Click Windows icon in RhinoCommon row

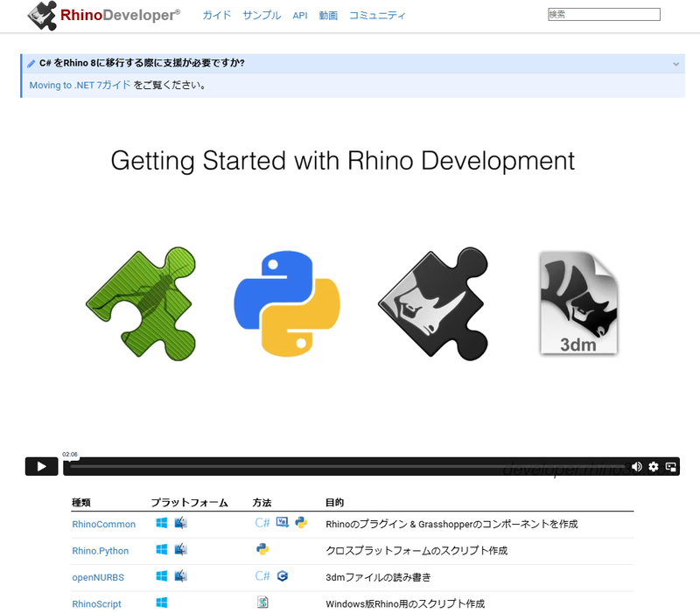162,523
